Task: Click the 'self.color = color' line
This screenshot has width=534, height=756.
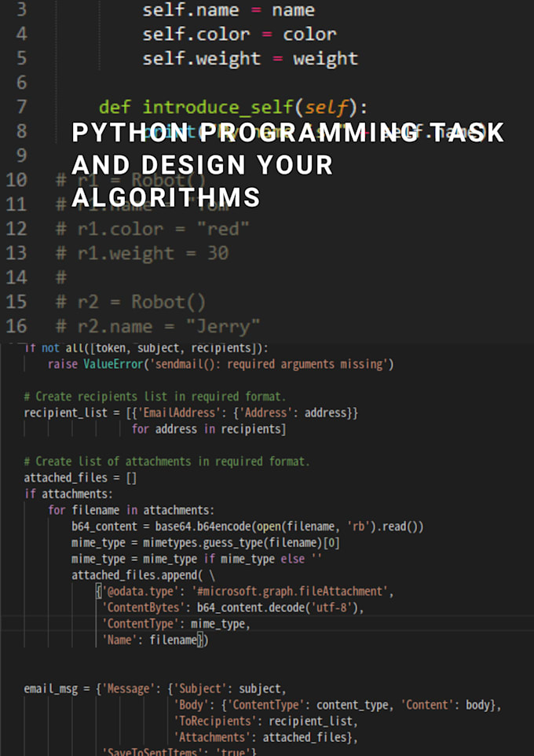Action: 239,35
